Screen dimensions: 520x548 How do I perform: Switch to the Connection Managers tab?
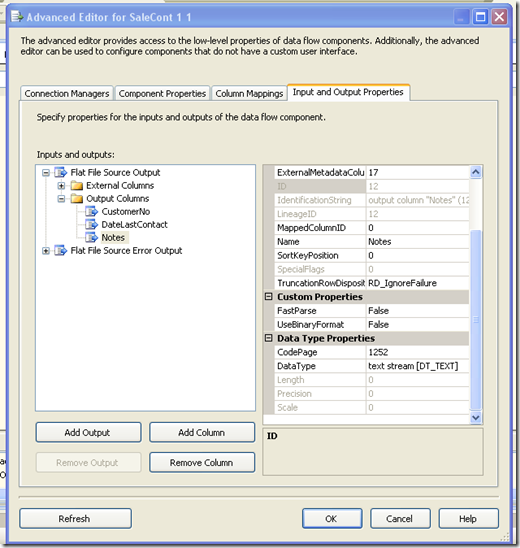coord(67,94)
